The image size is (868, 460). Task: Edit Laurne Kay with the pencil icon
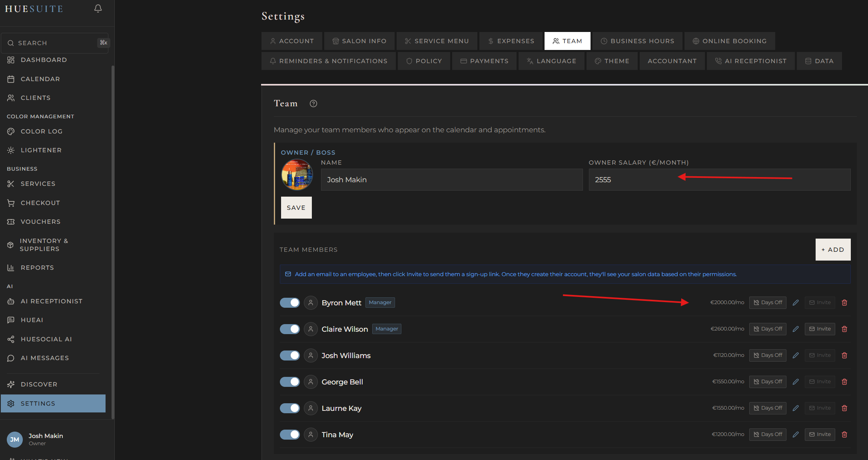tap(795, 408)
